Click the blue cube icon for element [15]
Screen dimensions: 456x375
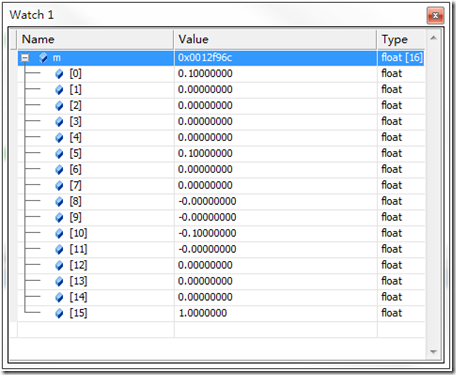[59, 314]
